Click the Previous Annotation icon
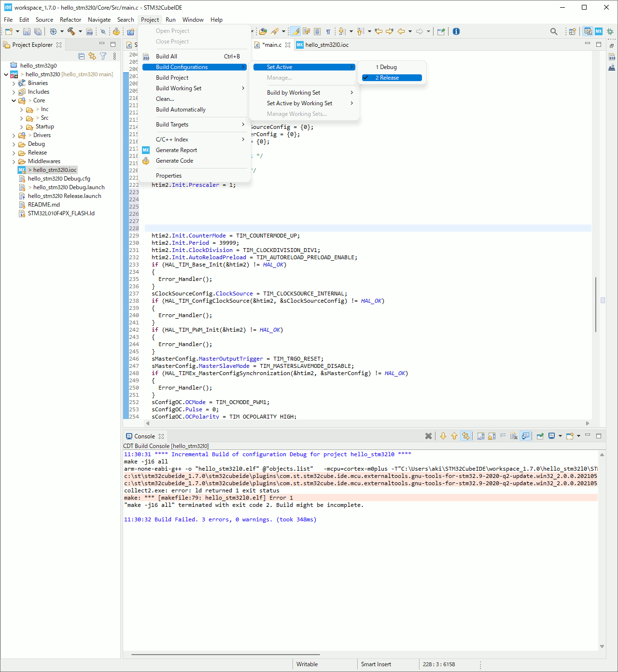This screenshot has width=618, height=672. point(360,31)
